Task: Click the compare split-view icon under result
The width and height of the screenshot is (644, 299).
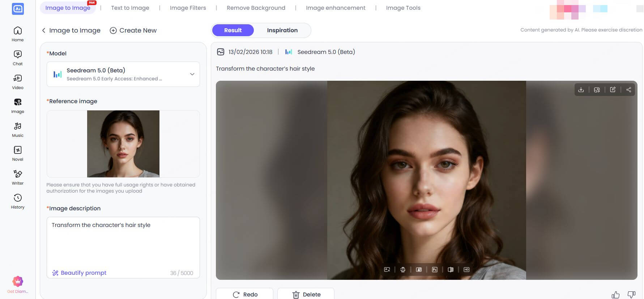Action: click(451, 270)
